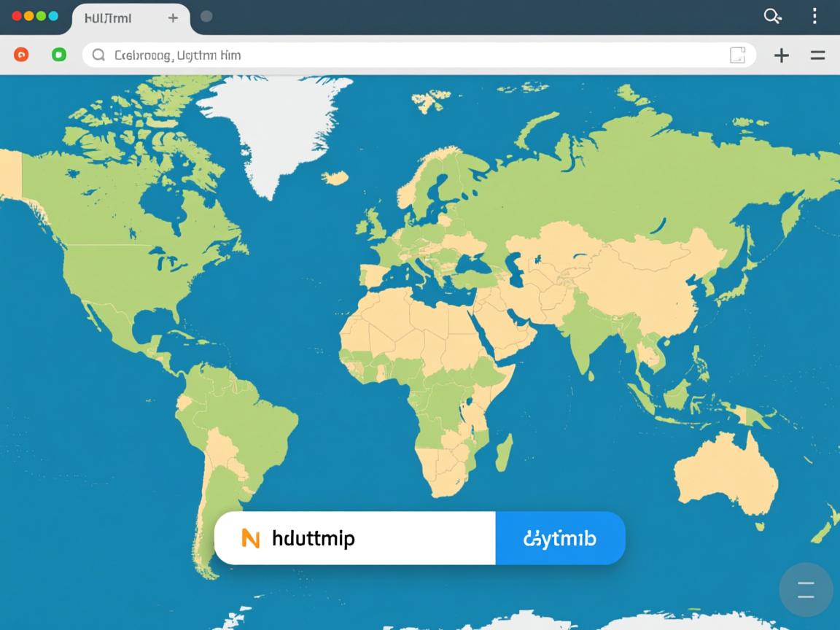Viewport: 840px width, 630px height.
Task: Click the green square icon in the toolbar
Action: 59,55
